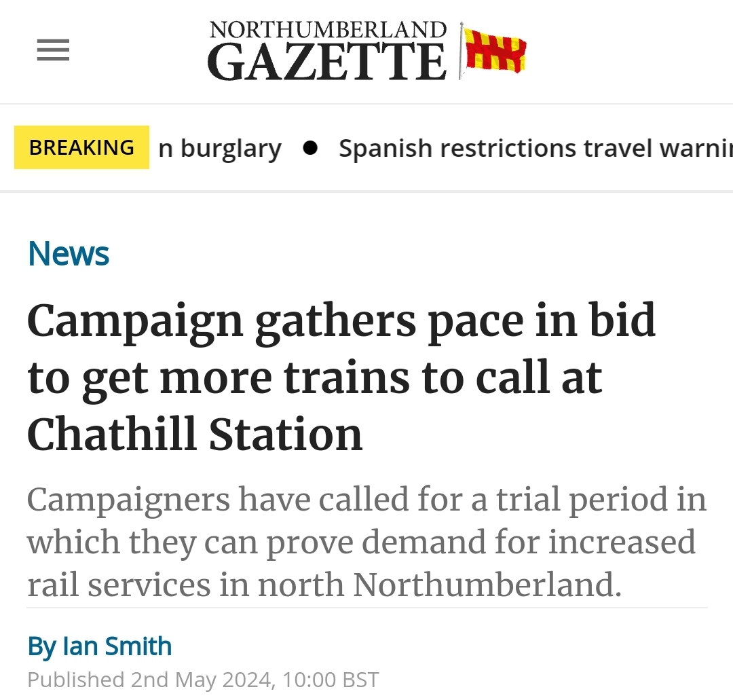Go to the News section
733x700 pixels.
(69, 254)
